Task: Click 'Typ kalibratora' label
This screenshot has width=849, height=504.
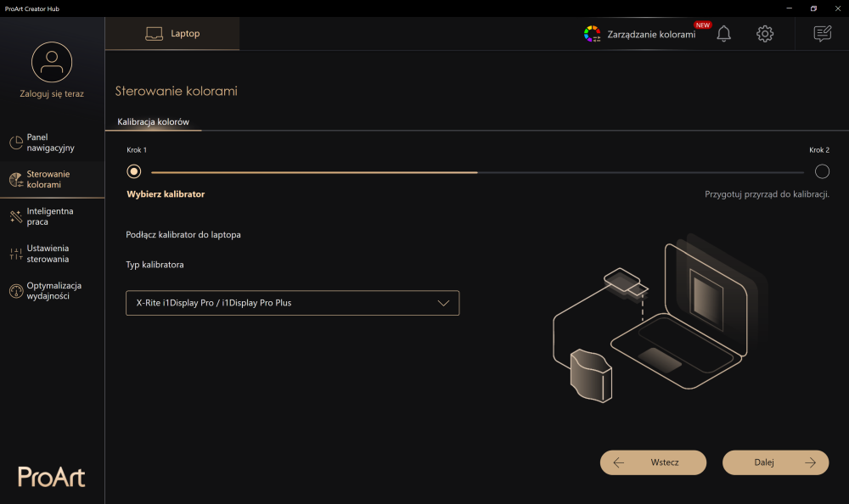Action: (155, 265)
